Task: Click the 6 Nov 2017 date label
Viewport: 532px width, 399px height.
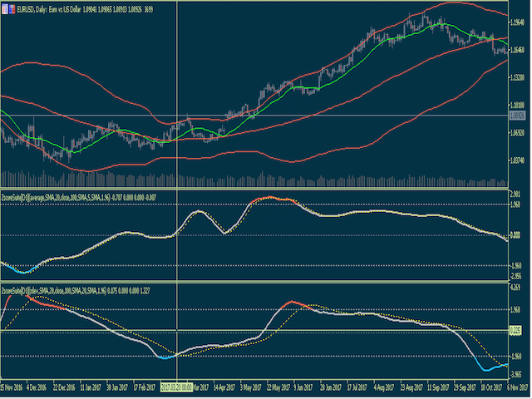Action: click(x=518, y=387)
